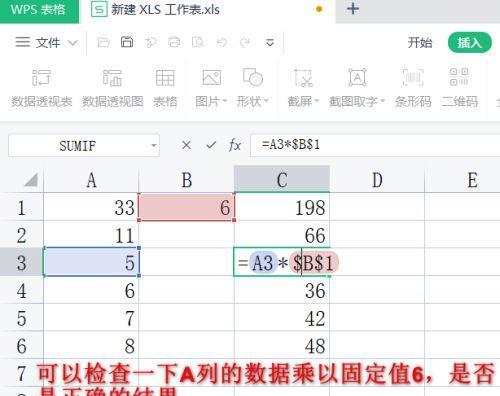Click the print icon in quick toolbar
This screenshot has height=396, width=500.
pyautogui.click(x=174, y=43)
